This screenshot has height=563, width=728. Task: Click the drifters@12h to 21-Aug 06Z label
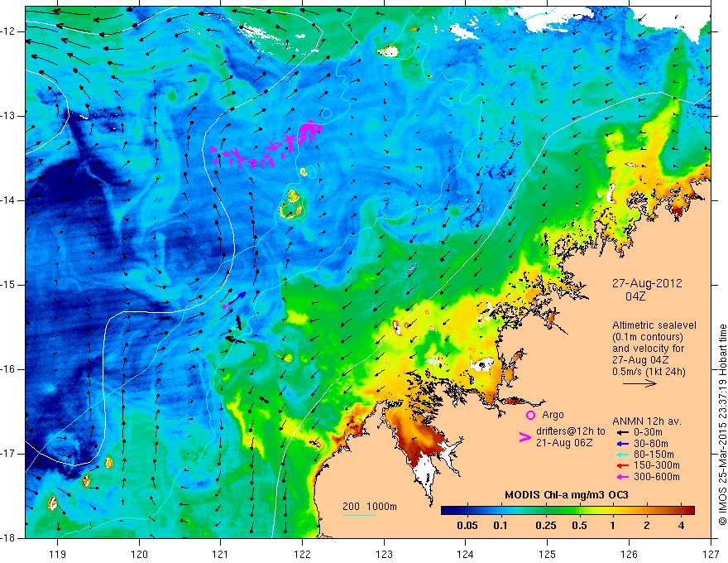[x=571, y=436]
